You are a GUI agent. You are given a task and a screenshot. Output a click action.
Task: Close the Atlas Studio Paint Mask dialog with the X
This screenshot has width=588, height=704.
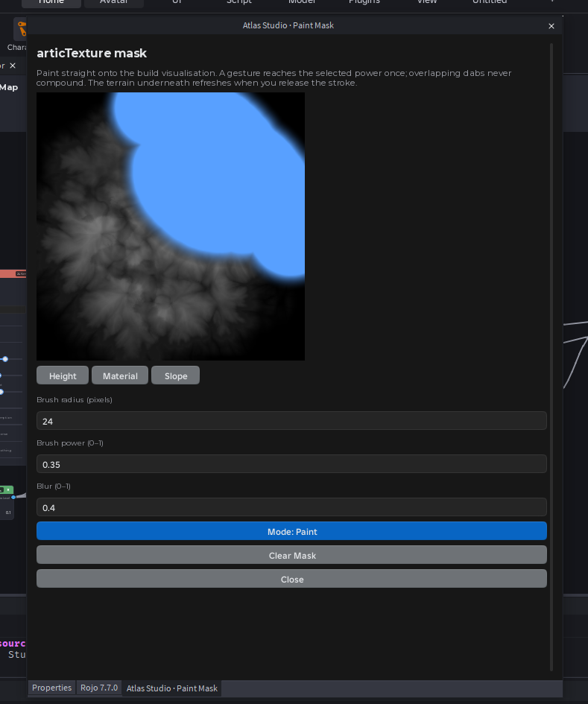click(551, 26)
